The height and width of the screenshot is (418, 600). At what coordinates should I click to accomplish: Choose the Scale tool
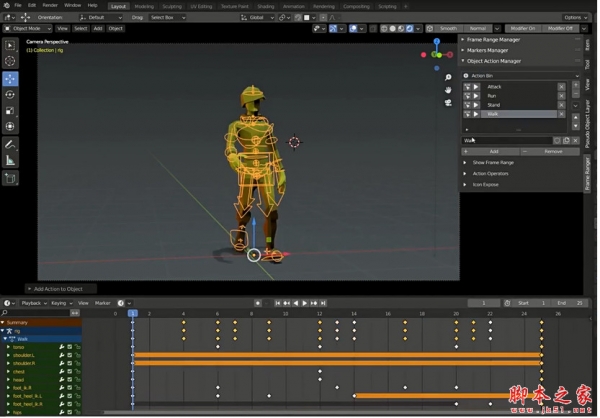[x=11, y=111]
